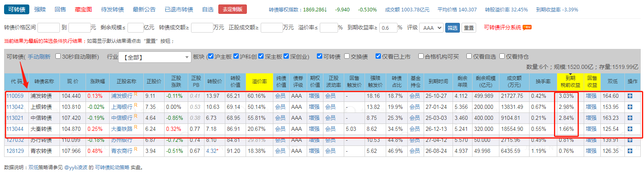Sort by the 到期税前收益 column header
Screen dimensions: 644x172
[570, 82]
